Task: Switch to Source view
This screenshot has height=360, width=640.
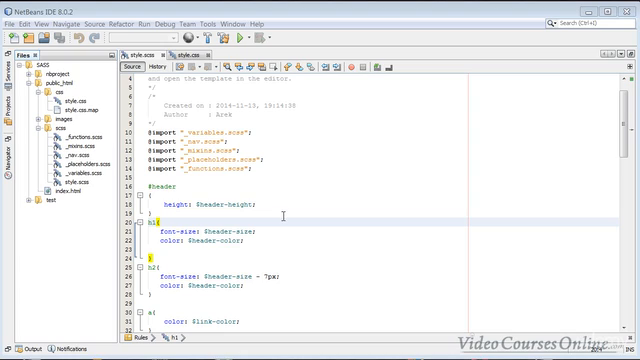Action: point(132,67)
